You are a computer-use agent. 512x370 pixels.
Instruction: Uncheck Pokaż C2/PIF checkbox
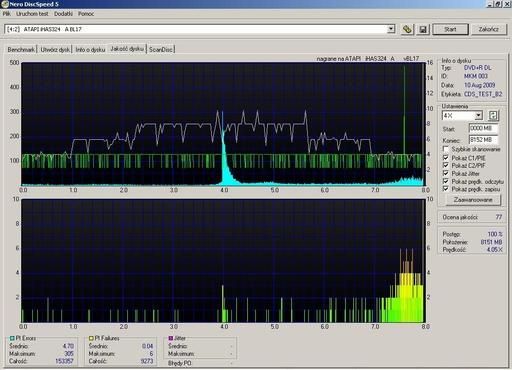point(446,165)
